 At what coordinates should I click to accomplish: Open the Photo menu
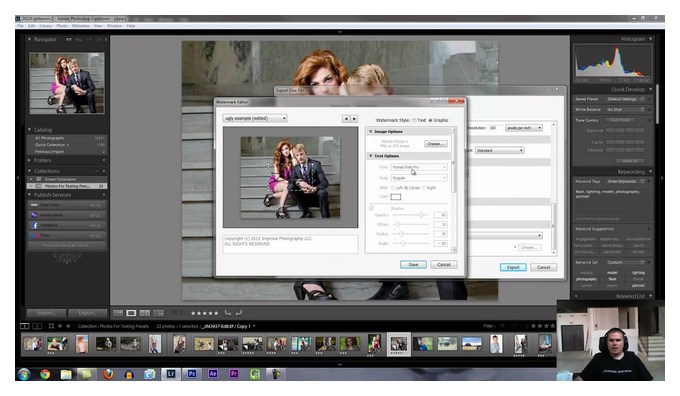pos(62,26)
